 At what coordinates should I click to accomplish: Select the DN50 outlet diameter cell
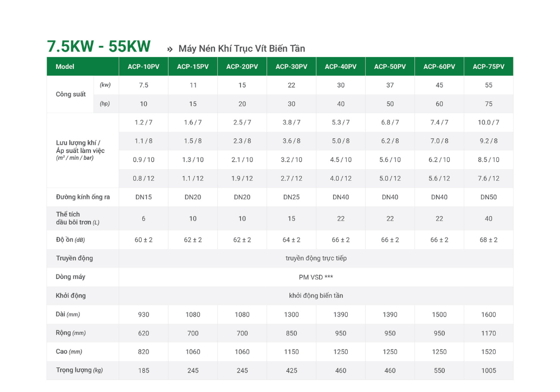click(x=488, y=197)
